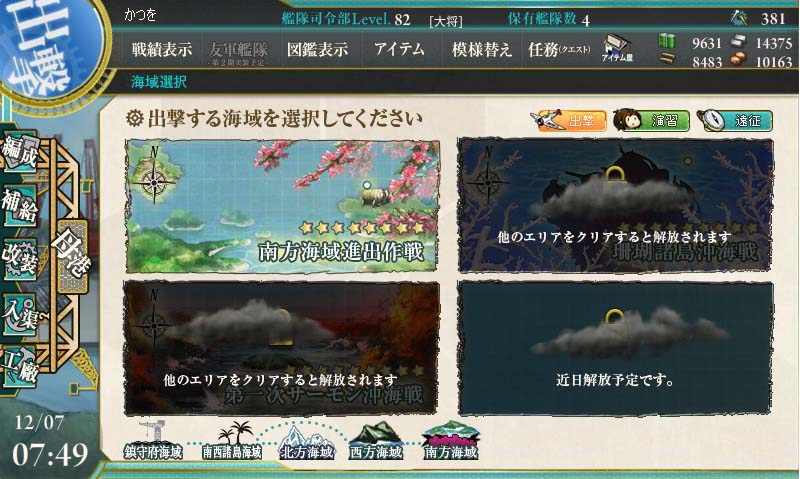
Task: Open the 工廠 factory icon
Action: [20, 368]
